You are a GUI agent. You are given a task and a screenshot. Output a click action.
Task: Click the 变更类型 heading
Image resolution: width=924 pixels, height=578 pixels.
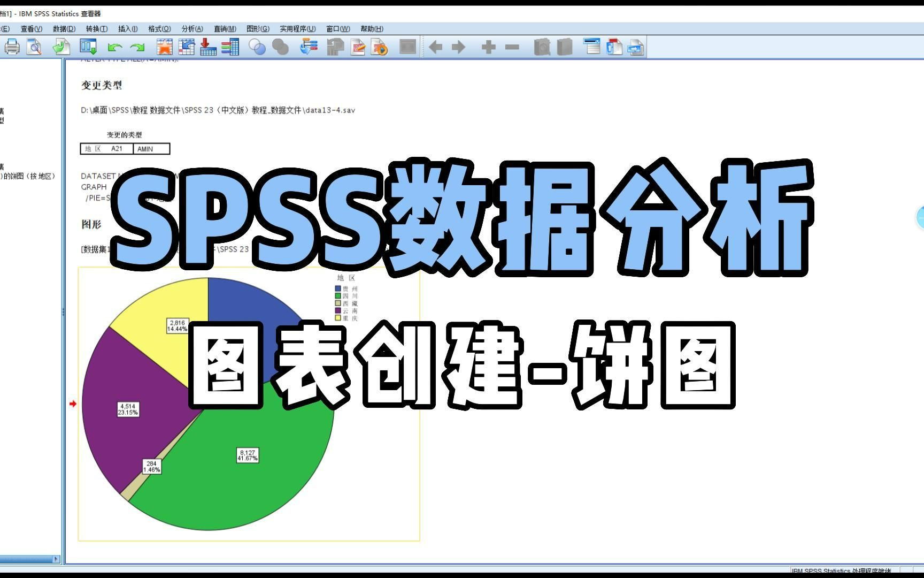(102, 85)
